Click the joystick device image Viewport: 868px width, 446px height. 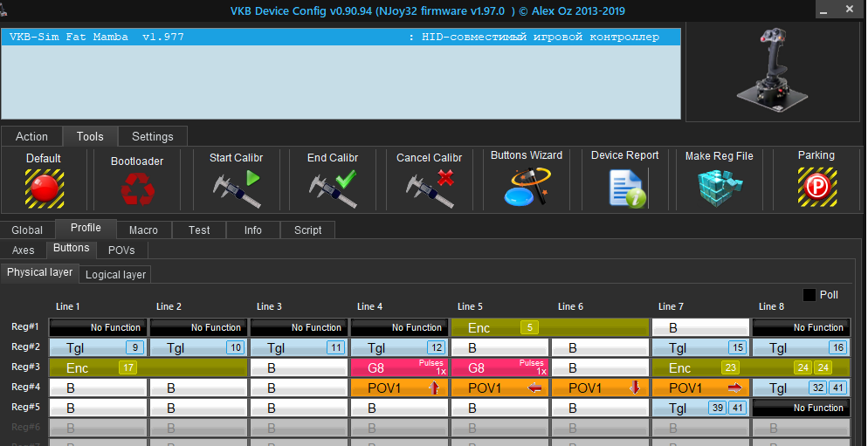772,72
